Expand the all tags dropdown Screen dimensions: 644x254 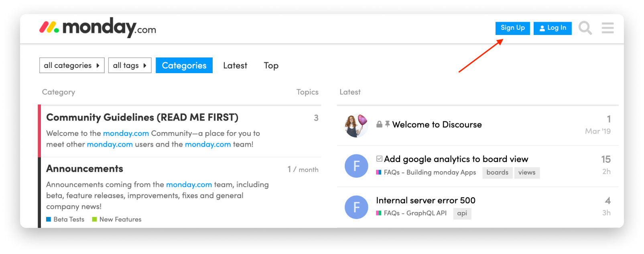[130, 66]
